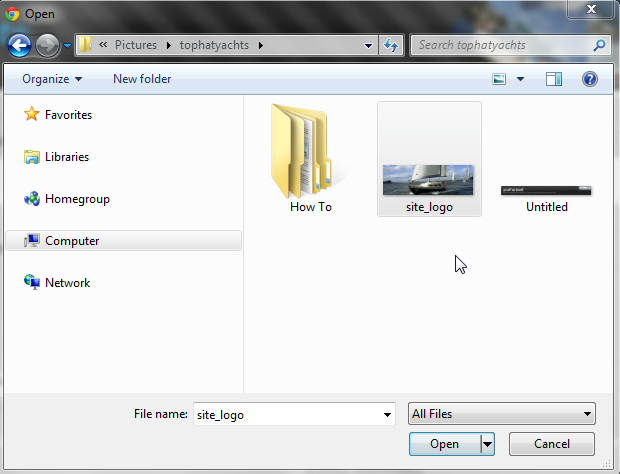Click the change view icon
Image resolution: width=620 pixels, height=474 pixels.
click(x=499, y=79)
